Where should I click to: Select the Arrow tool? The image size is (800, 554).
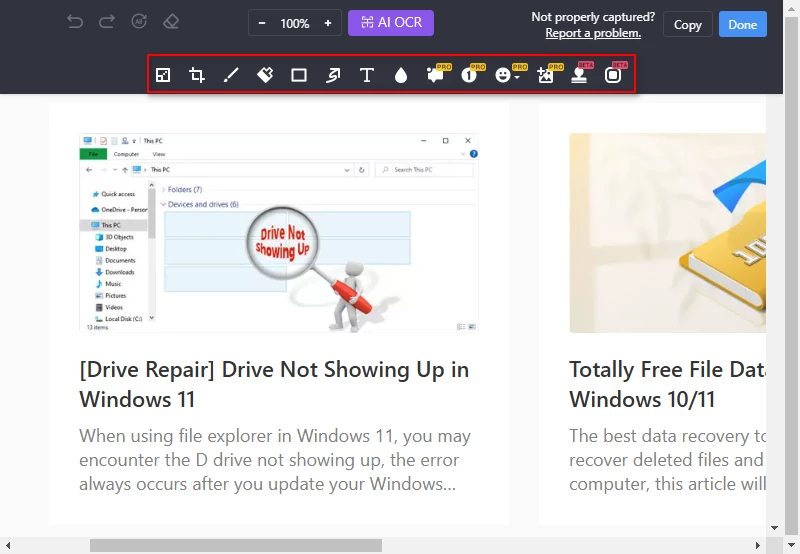(333, 75)
